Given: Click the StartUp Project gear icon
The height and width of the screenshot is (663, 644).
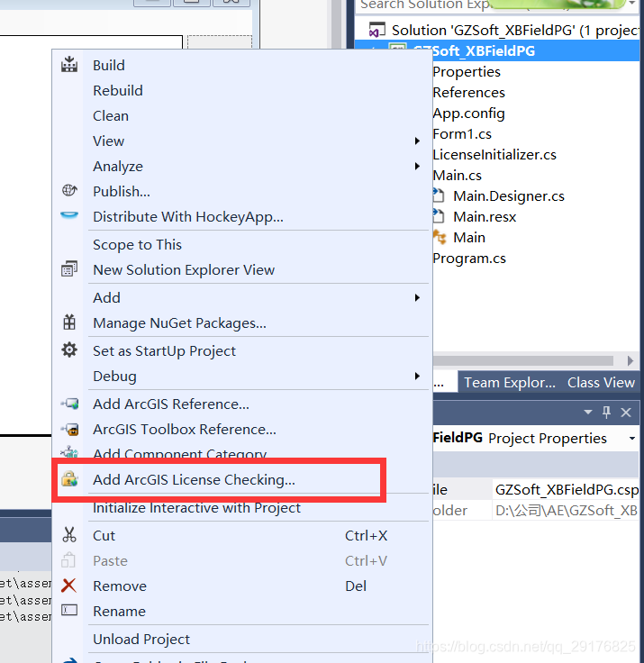Looking at the screenshot, I should [69, 350].
